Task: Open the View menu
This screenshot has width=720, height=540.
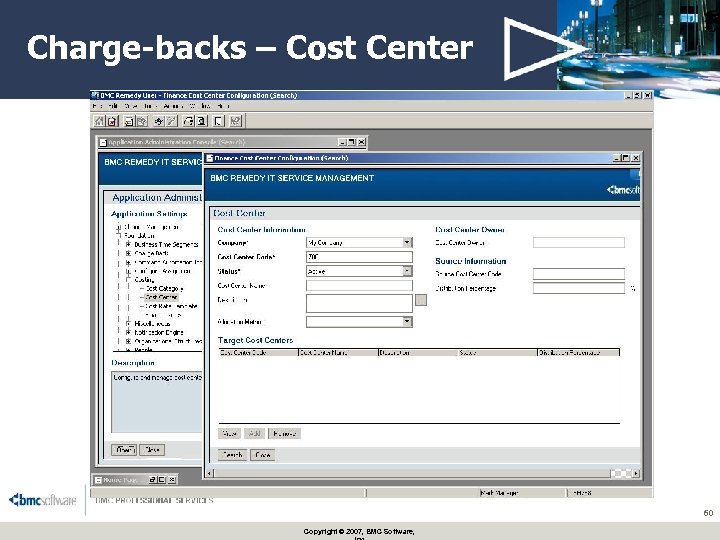Action: point(130,106)
